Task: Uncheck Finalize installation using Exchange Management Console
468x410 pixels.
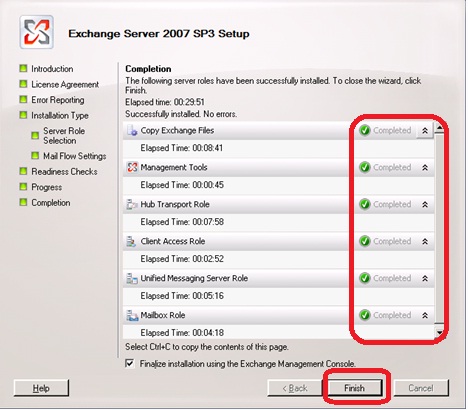Action: [130, 363]
